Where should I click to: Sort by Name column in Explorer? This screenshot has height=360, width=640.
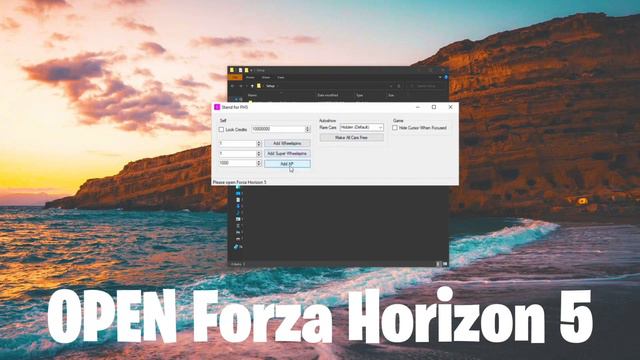252,95
